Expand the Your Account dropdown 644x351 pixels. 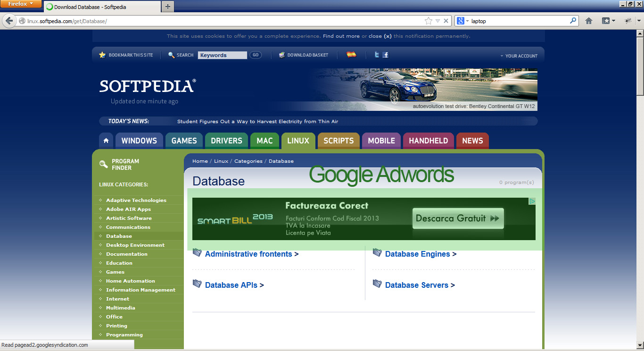point(519,56)
